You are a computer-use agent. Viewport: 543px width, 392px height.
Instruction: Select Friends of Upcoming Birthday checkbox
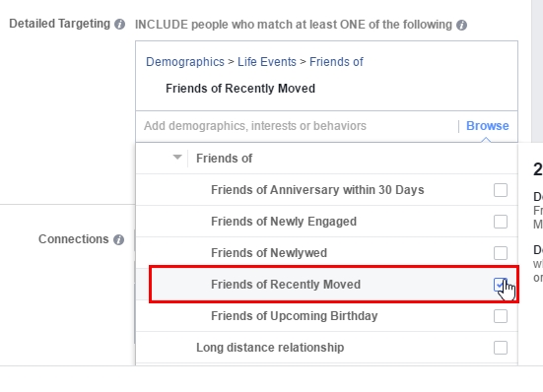point(501,316)
